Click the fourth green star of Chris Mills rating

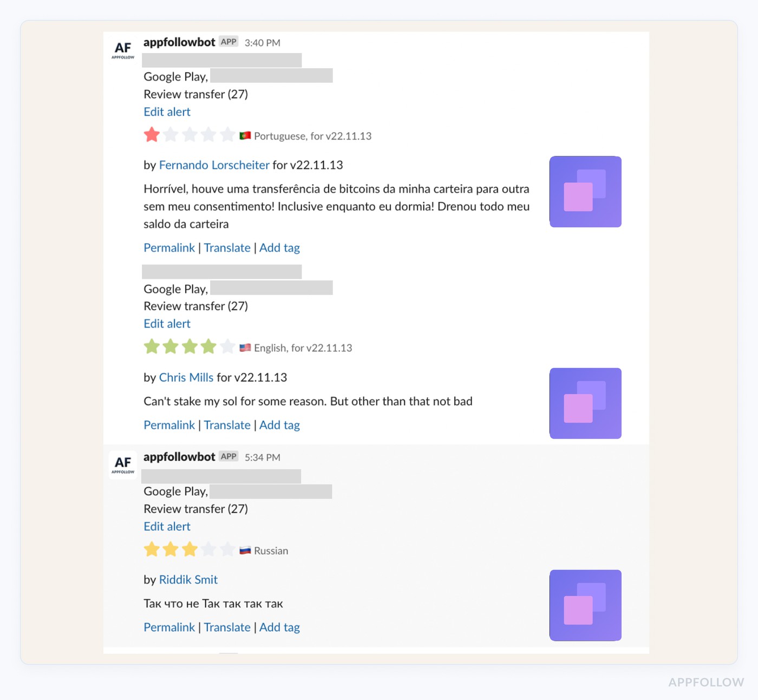(x=208, y=346)
